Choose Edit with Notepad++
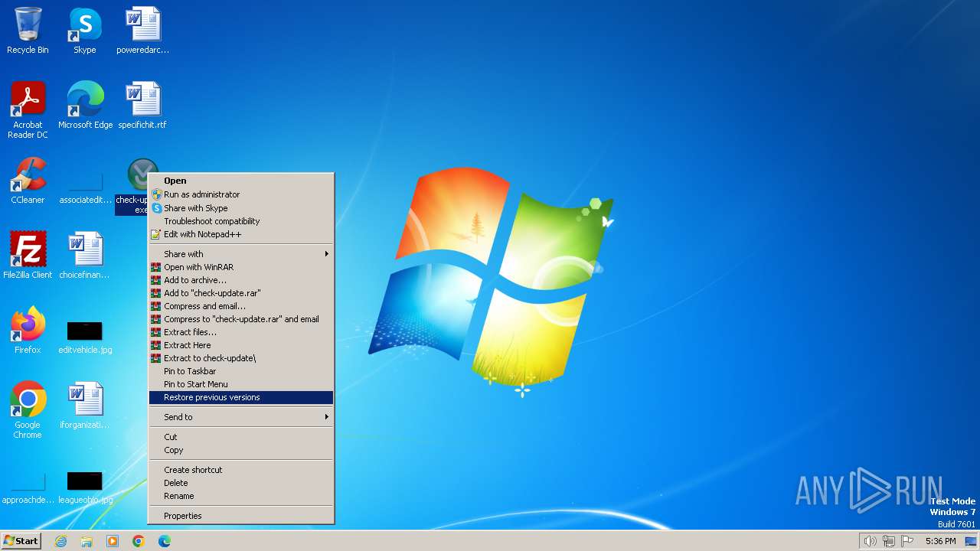The width and height of the screenshot is (980, 551). pos(241,234)
